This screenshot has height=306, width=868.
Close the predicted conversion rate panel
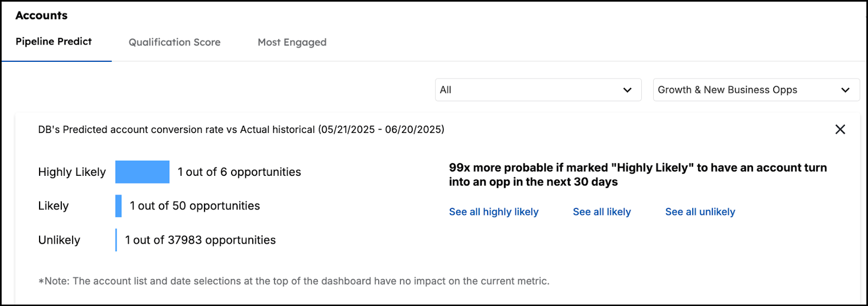click(840, 129)
